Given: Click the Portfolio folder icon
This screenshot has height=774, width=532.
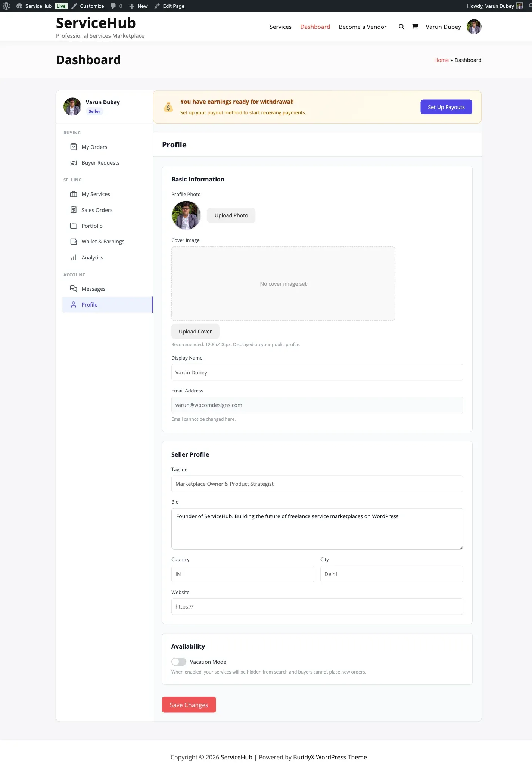Looking at the screenshot, I should click(74, 226).
